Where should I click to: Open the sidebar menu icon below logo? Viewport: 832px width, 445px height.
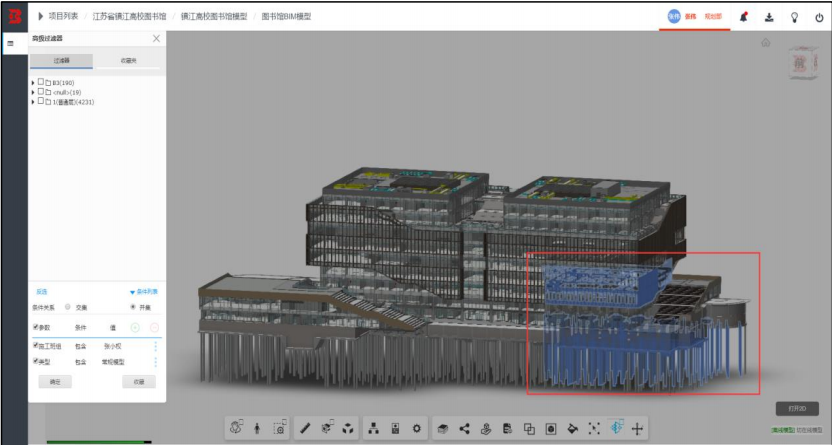click(x=11, y=43)
